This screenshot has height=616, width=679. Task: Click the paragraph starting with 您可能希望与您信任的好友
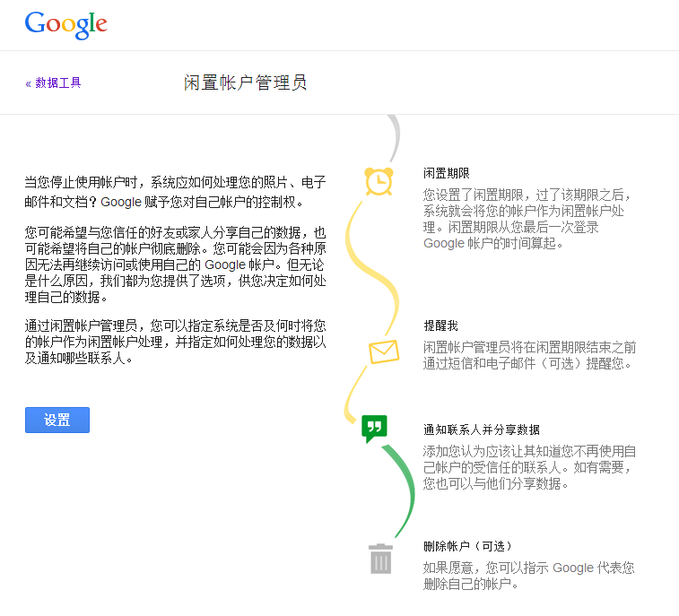(175, 265)
